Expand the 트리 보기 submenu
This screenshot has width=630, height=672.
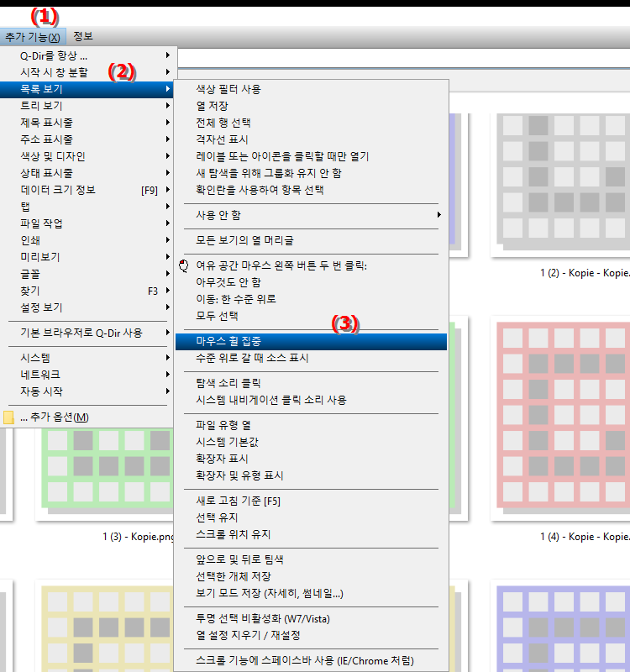(x=87, y=106)
